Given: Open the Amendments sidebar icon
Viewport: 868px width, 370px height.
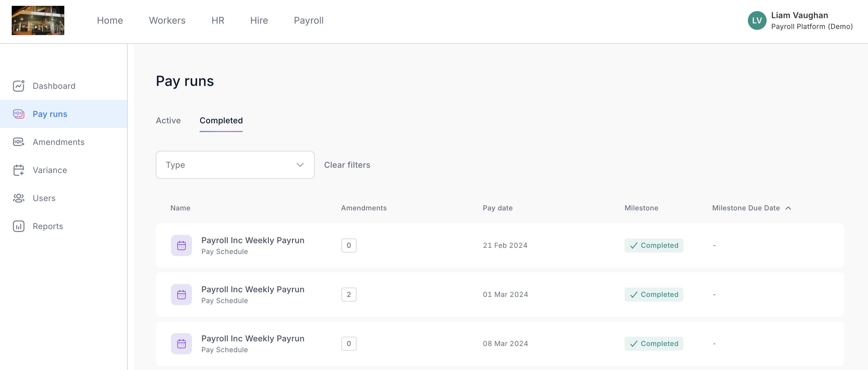Looking at the screenshot, I should point(18,142).
